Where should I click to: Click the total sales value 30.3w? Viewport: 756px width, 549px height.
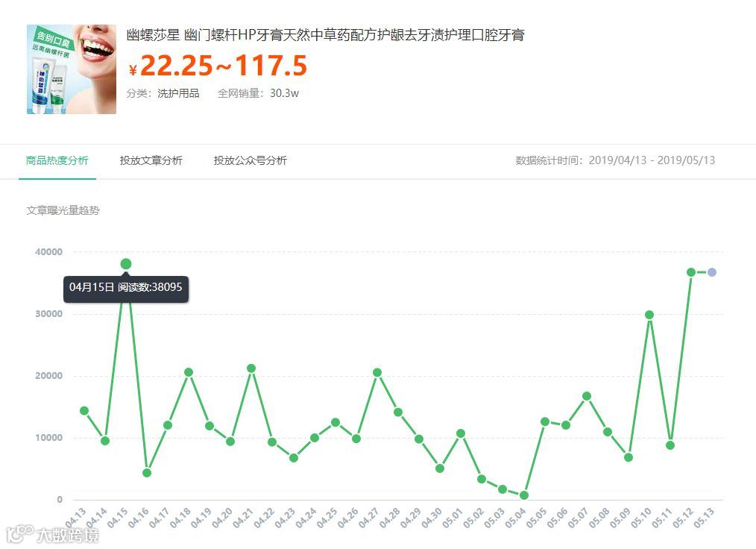285,93
